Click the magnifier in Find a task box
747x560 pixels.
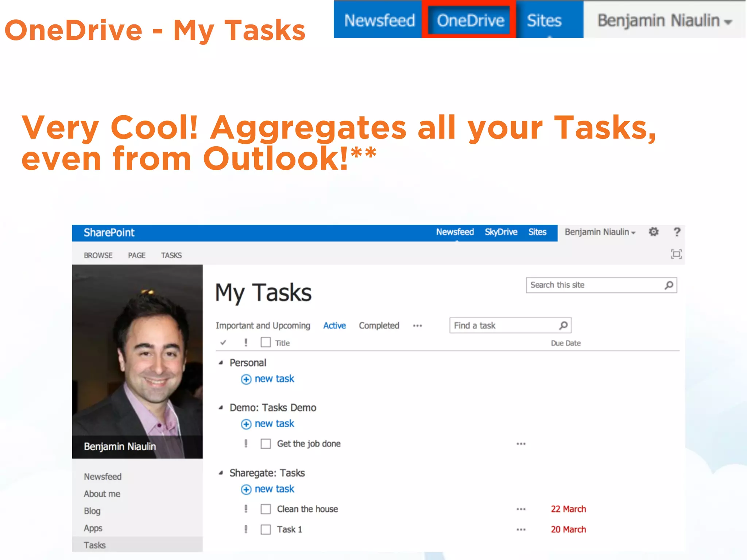563,325
